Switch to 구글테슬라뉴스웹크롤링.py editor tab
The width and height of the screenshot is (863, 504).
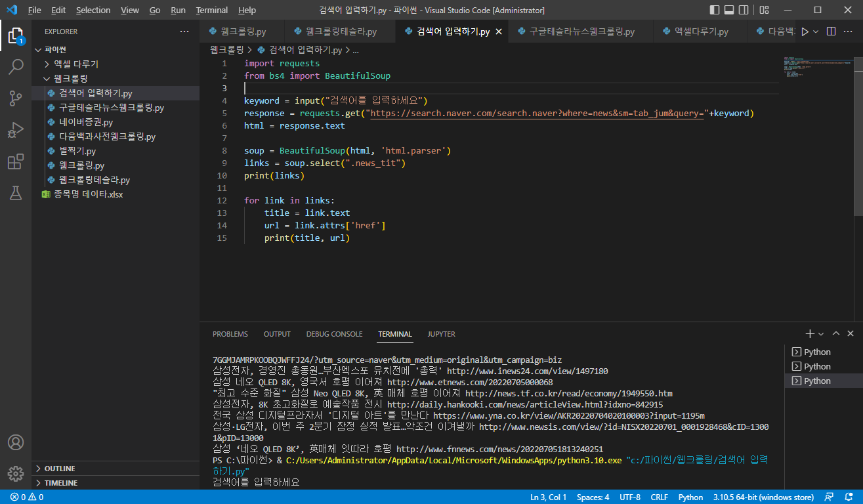581,31
